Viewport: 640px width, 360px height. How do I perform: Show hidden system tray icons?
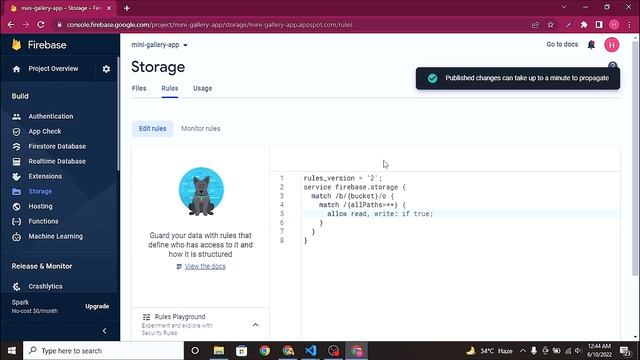(x=522, y=351)
